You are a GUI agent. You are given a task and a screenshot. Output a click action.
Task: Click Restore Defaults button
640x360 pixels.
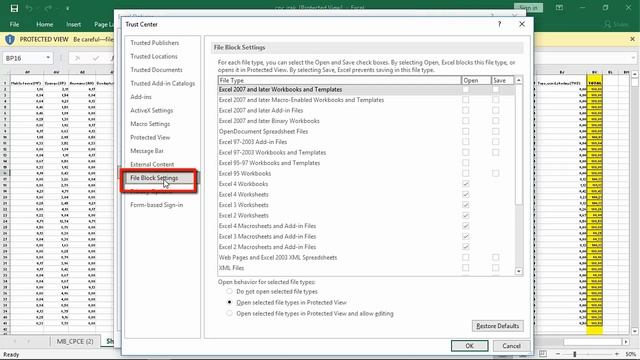(498, 326)
